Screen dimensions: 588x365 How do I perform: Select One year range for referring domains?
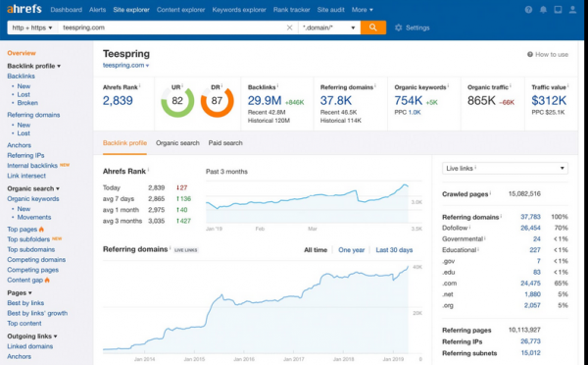pyautogui.click(x=352, y=250)
